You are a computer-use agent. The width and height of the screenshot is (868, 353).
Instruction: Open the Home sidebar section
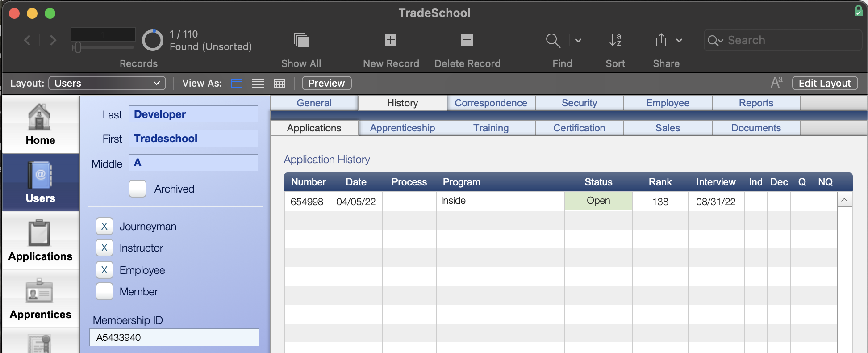click(x=40, y=124)
